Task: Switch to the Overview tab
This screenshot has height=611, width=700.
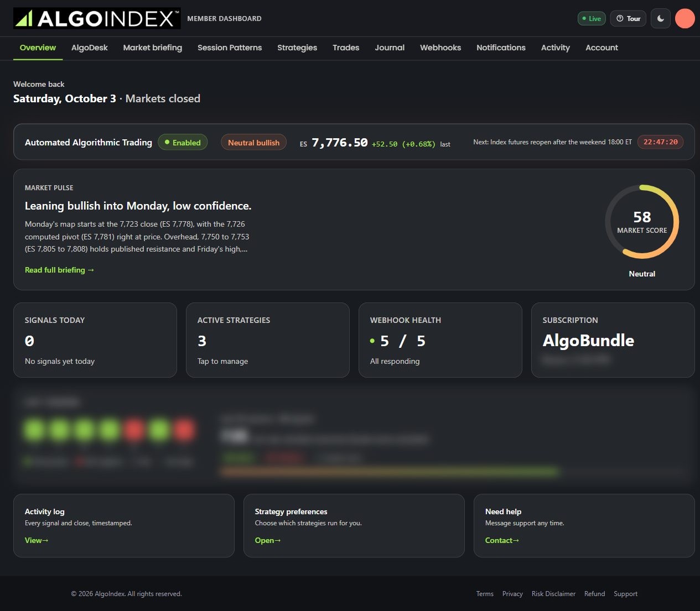Action: (38, 48)
